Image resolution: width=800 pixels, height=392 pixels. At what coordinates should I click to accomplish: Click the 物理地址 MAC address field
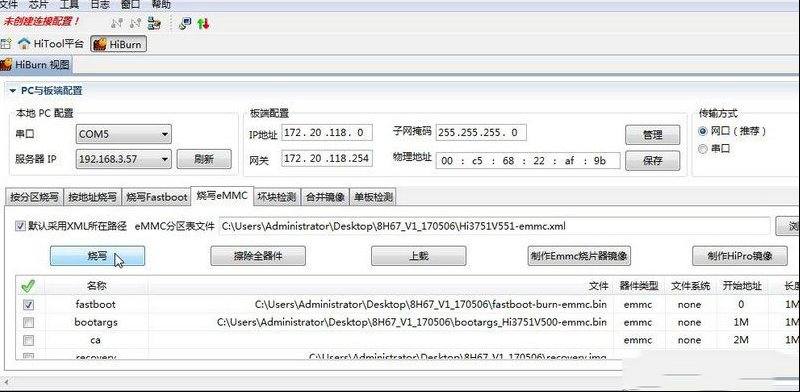click(528, 160)
